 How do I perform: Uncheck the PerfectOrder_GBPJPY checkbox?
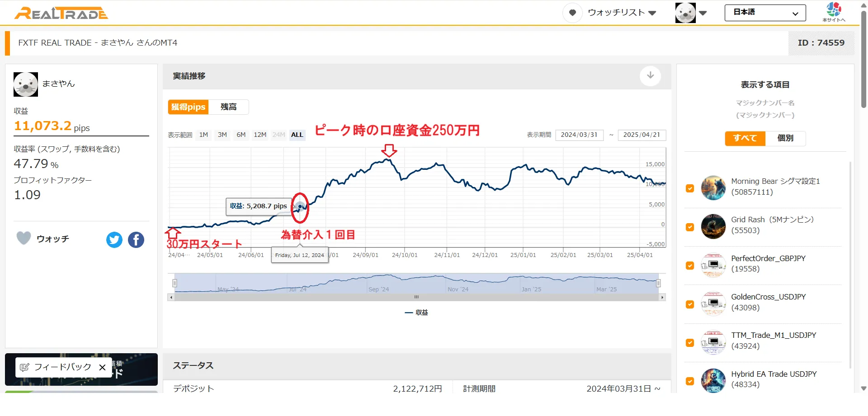pos(690,266)
